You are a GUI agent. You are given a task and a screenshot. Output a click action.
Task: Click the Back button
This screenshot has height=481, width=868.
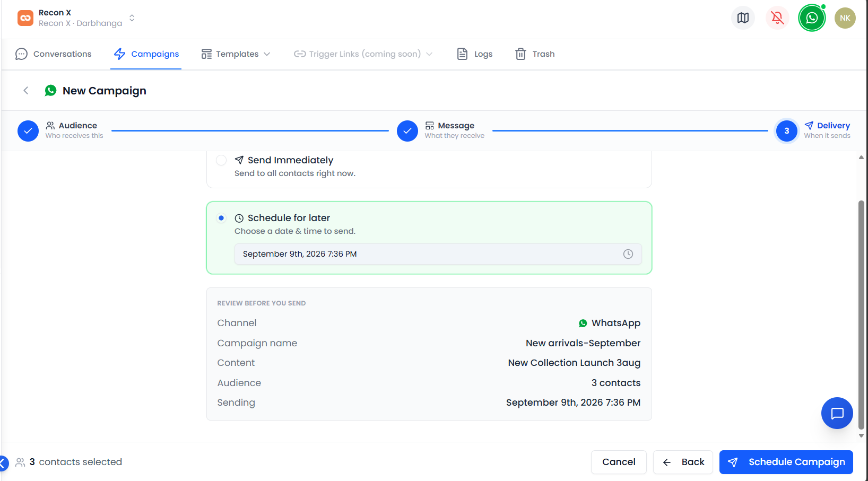point(683,462)
